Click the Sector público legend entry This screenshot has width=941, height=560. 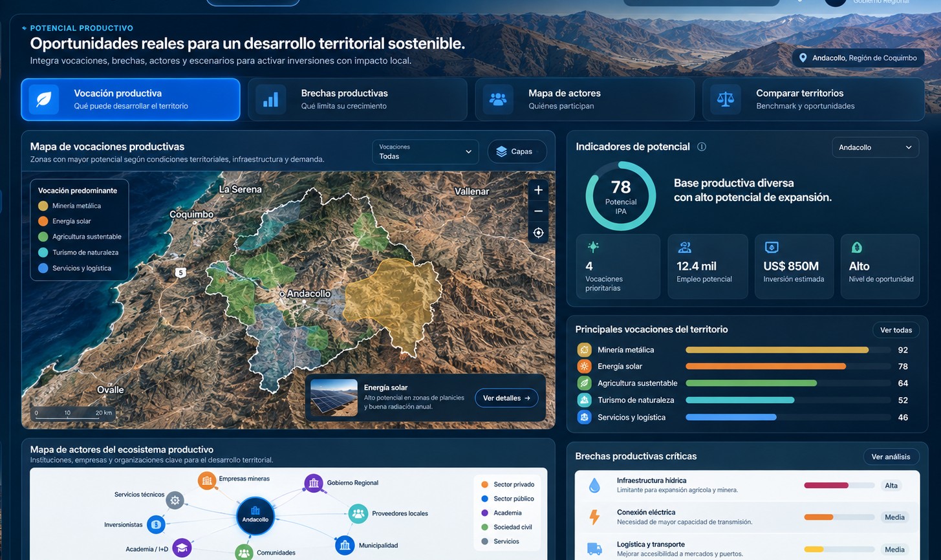tap(508, 499)
